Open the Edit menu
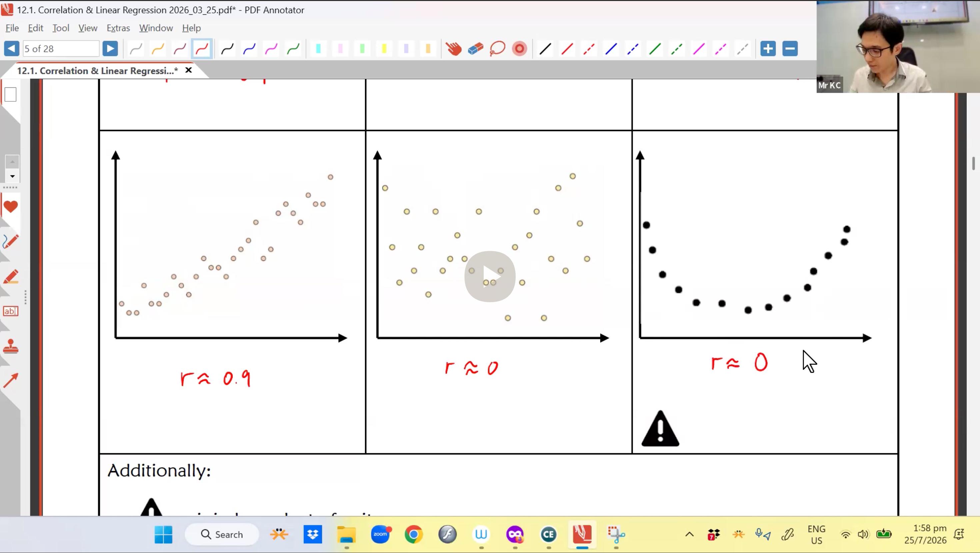Screen dimensions: 980x553 pyautogui.click(x=35, y=28)
